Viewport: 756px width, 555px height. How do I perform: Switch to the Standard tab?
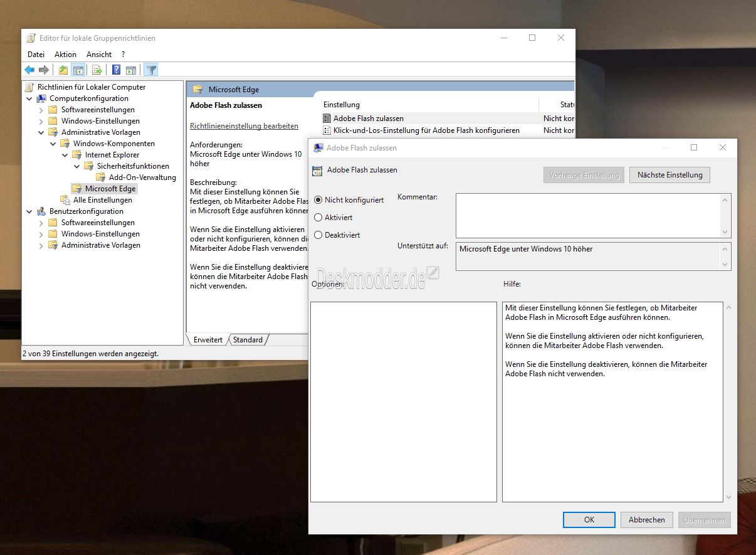[248, 340]
